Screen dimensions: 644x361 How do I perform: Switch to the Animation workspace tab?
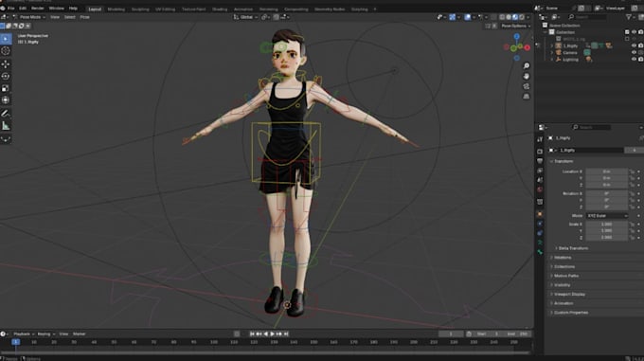pyautogui.click(x=243, y=9)
